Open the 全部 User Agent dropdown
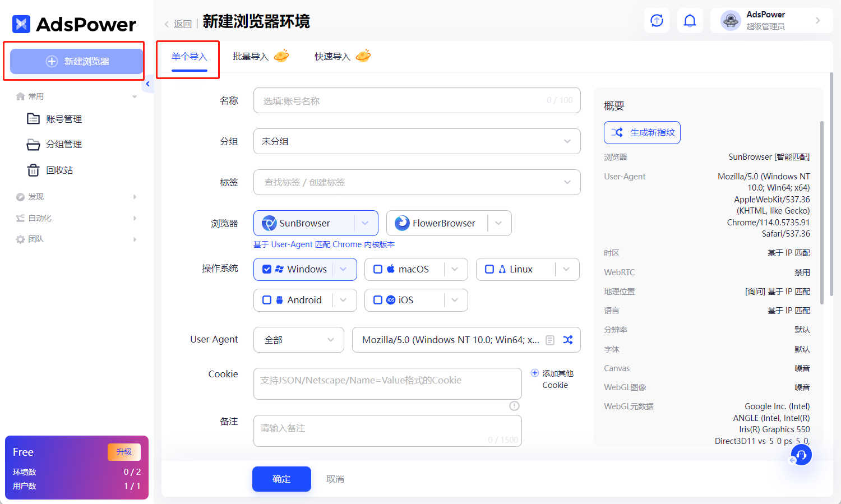This screenshot has width=841, height=504. coord(298,340)
